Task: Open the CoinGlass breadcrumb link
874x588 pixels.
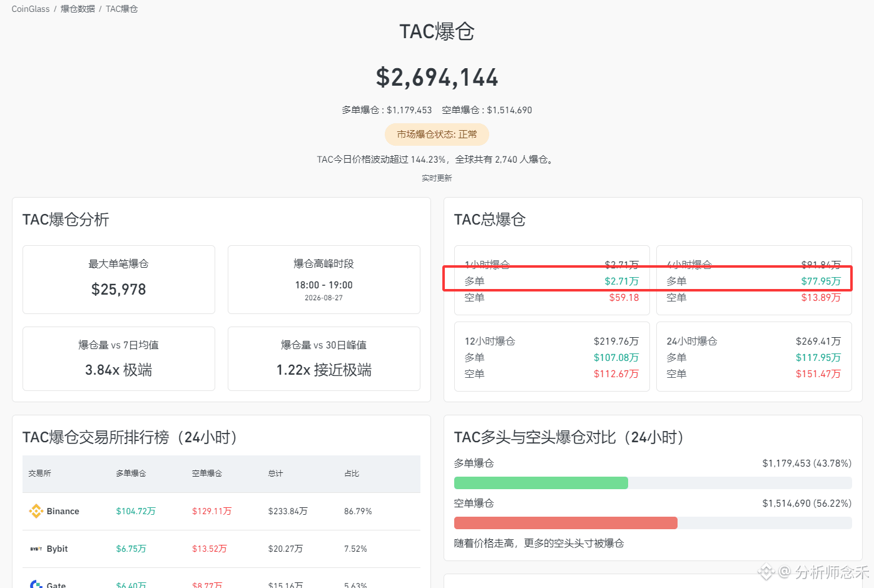Action: point(31,9)
